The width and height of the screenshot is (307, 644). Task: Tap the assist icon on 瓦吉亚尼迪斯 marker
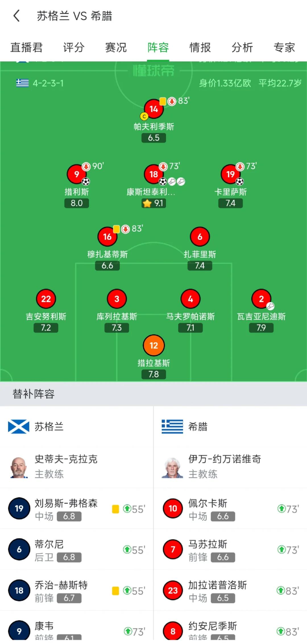(x=270, y=306)
